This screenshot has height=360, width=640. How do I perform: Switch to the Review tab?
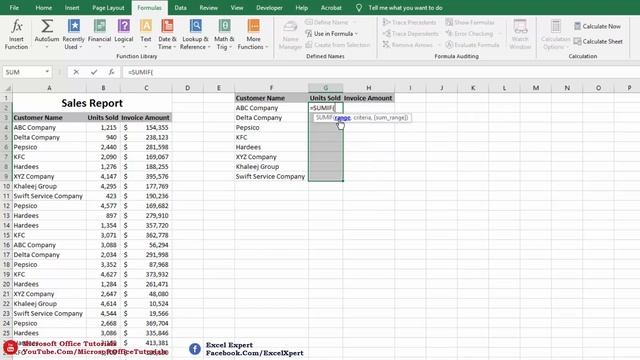point(208,8)
